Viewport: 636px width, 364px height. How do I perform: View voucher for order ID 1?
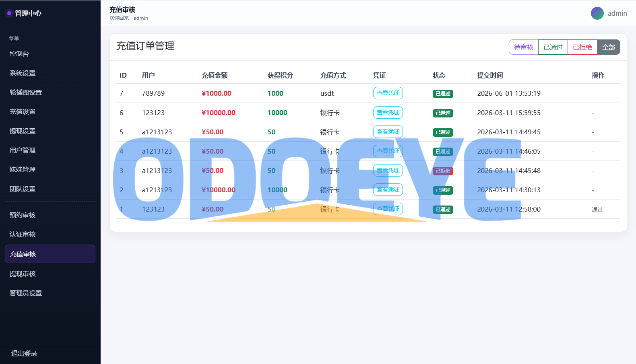tap(388, 209)
